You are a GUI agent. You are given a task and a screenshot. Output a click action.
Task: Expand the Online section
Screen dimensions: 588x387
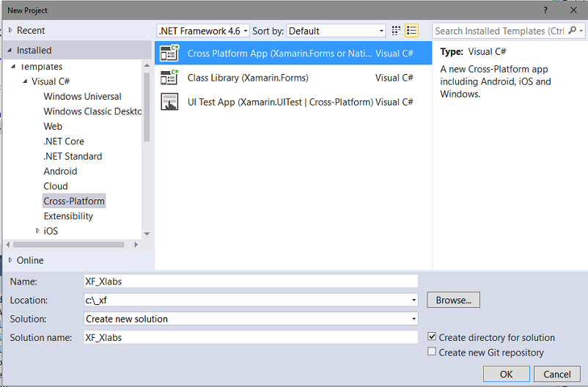tap(10, 260)
